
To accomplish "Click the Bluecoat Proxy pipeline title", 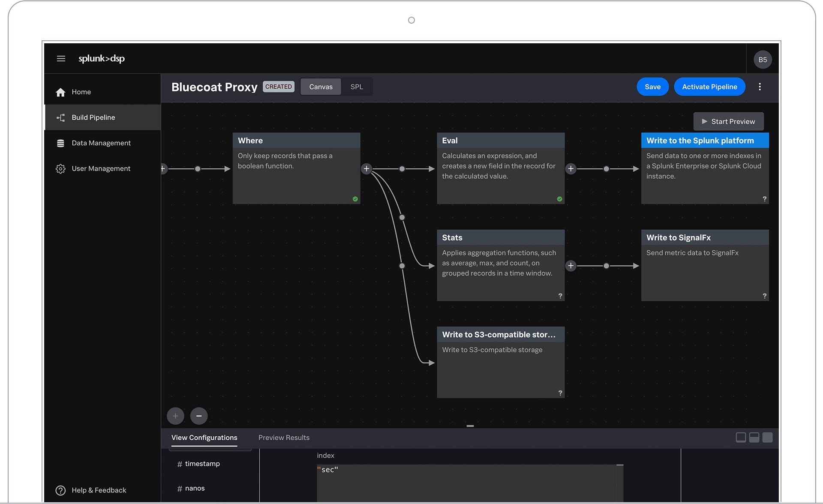I will [214, 87].
